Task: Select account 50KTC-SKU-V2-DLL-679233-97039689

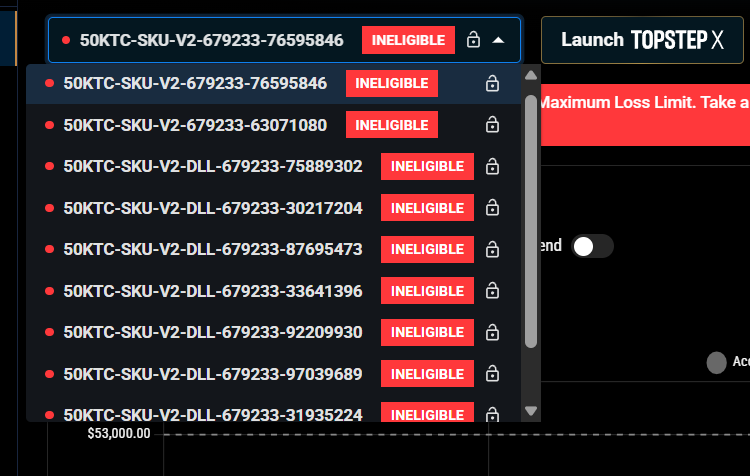Action: pos(274,374)
